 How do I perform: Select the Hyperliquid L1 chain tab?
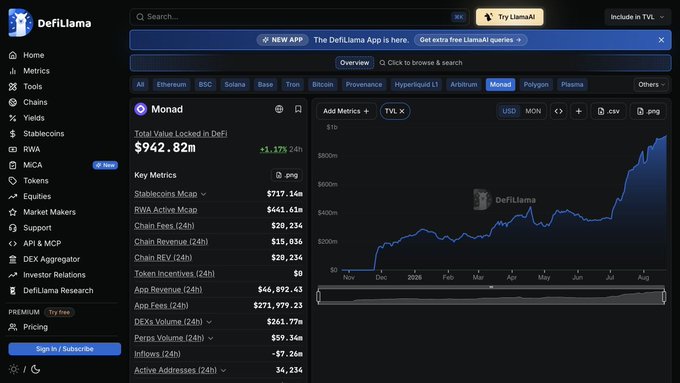point(416,85)
